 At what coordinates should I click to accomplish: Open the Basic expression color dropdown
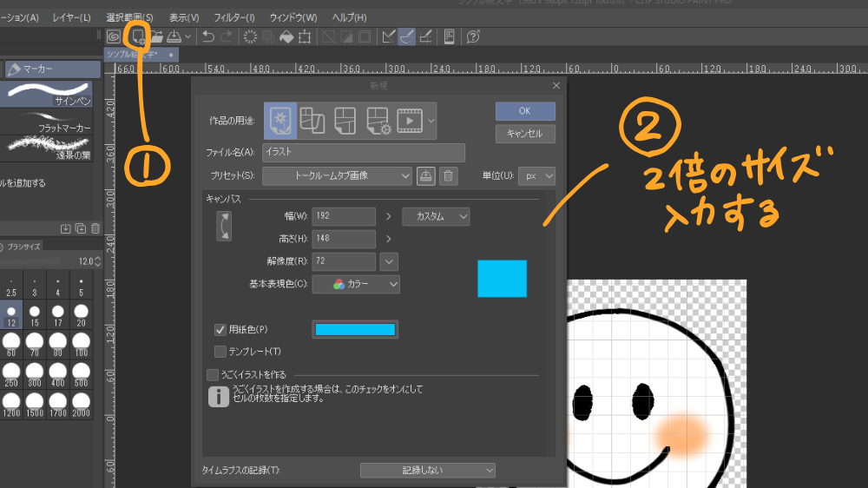coord(356,284)
